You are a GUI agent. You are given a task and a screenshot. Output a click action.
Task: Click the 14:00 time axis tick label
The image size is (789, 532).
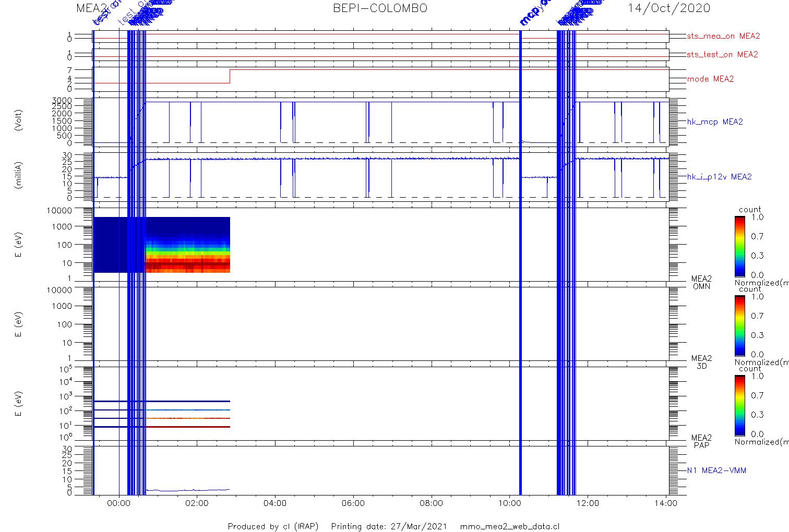click(x=666, y=503)
